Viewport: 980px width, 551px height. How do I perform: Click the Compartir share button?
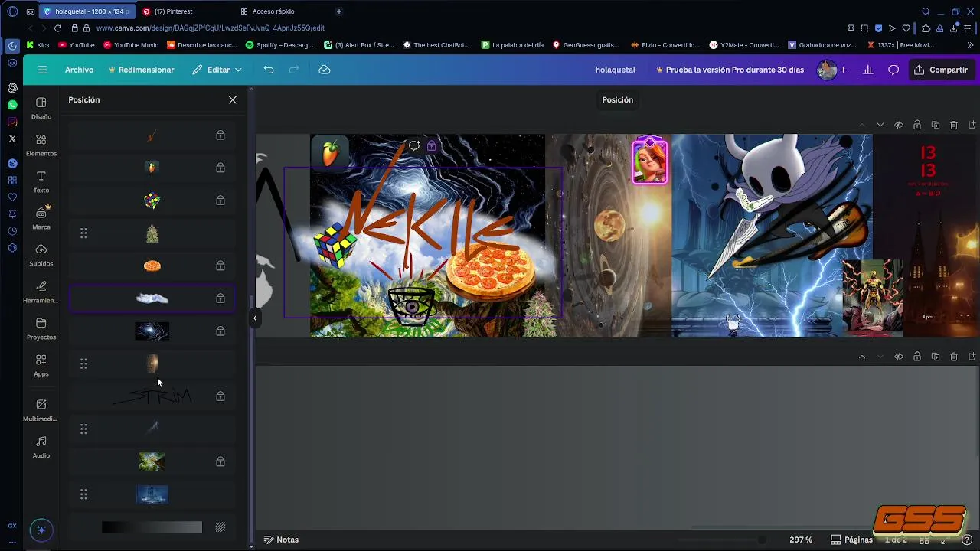941,70
